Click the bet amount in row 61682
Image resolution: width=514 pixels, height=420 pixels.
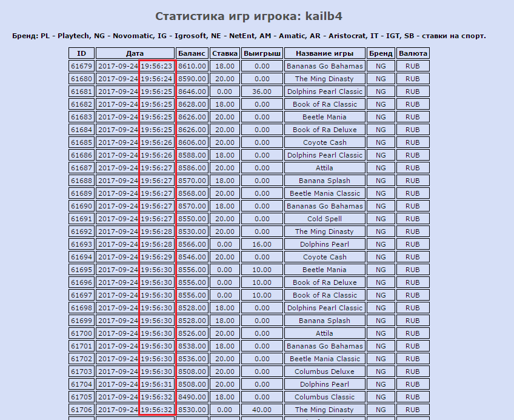[x=225, y=104]
